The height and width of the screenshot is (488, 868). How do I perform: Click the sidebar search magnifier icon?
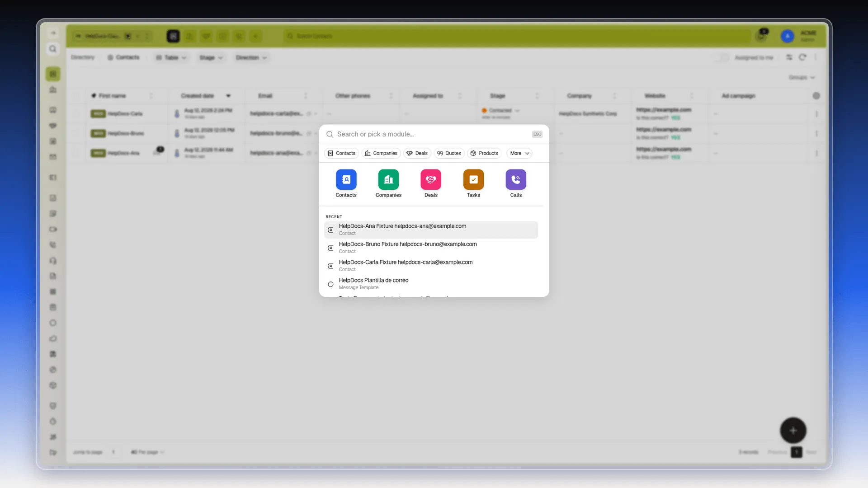point(53,49)
